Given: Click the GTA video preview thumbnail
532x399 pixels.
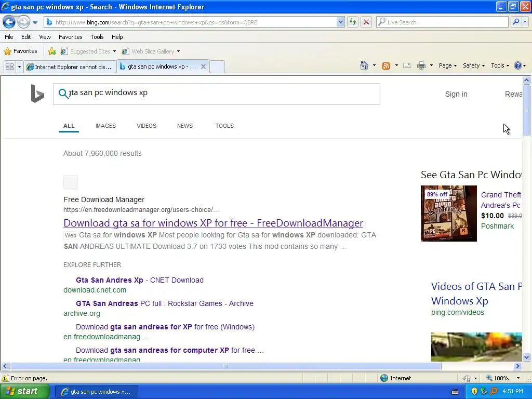Looking at the screenshot, I should 476,347.
